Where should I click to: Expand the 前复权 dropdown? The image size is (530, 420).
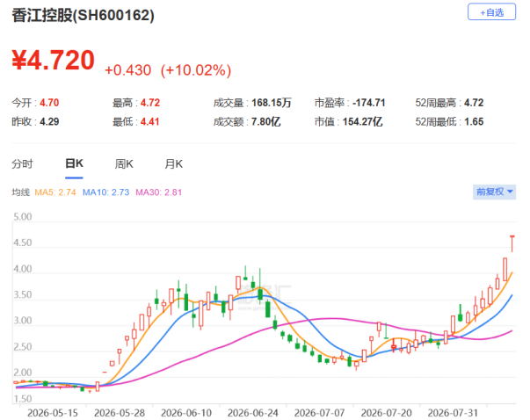(x=494, y=192)
